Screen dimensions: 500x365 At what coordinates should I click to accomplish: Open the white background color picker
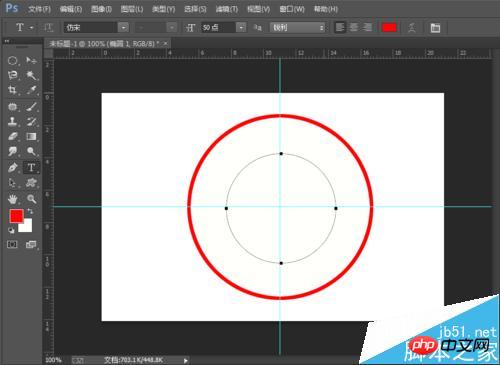click(27, 227)
